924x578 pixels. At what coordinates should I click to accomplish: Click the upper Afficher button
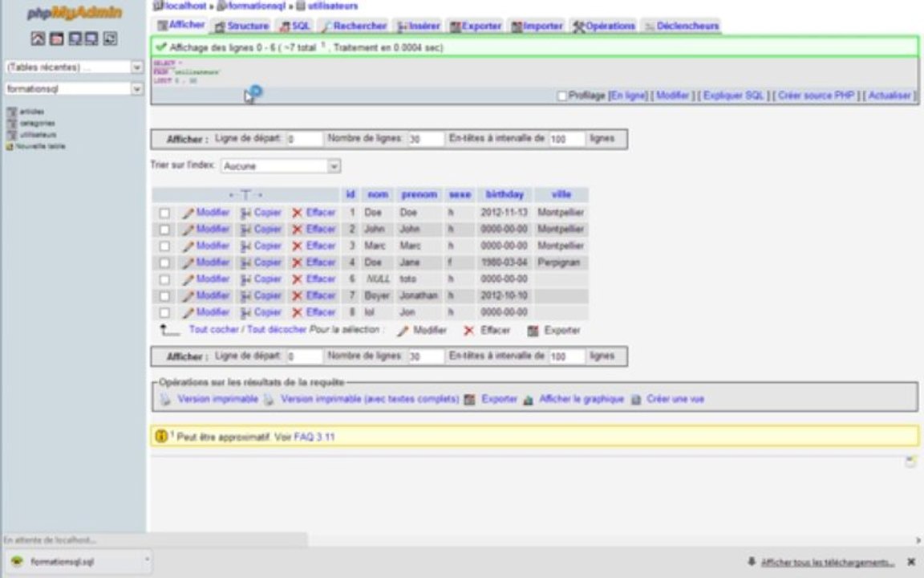[187, 140]
